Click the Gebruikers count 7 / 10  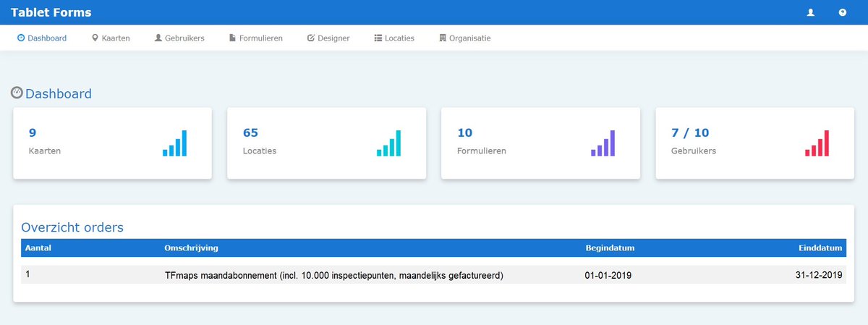click(690, 132)
